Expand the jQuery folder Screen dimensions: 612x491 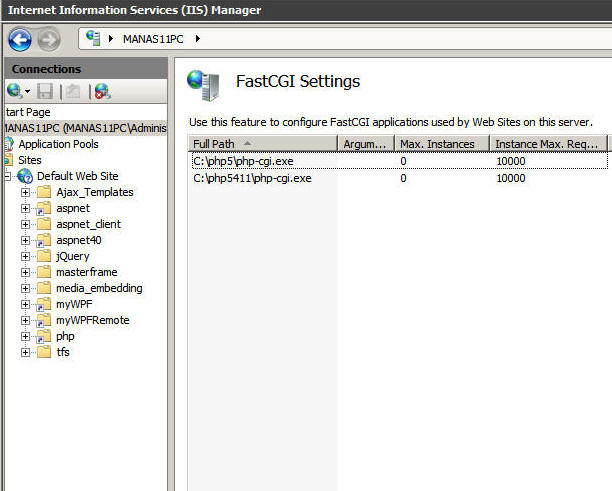coord(25,256)
